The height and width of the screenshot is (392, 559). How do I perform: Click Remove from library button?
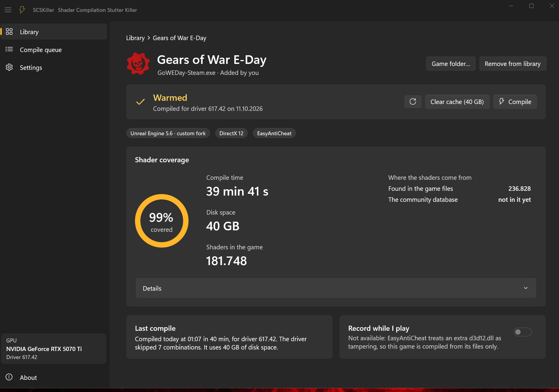point(513,64)
